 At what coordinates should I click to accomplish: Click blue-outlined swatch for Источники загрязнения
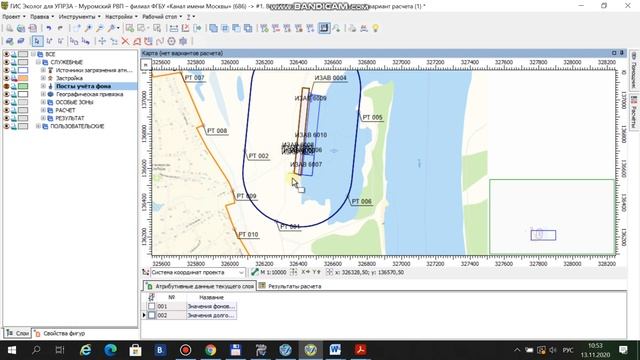(x=23, y=70)
